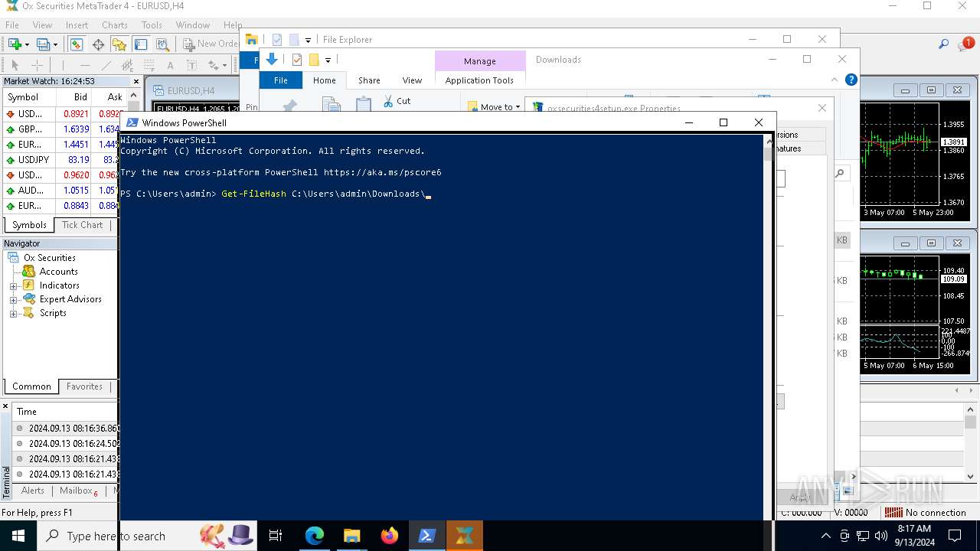The image size is (980, 551).
Task: Open File tab in Downloads Explorer window
Action: 281,80
